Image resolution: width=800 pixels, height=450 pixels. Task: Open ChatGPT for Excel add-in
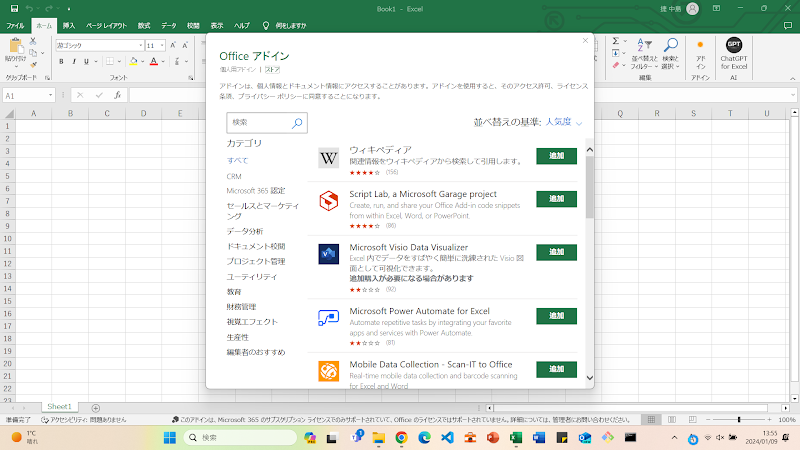pyautogui.click(x=734, y=53)
